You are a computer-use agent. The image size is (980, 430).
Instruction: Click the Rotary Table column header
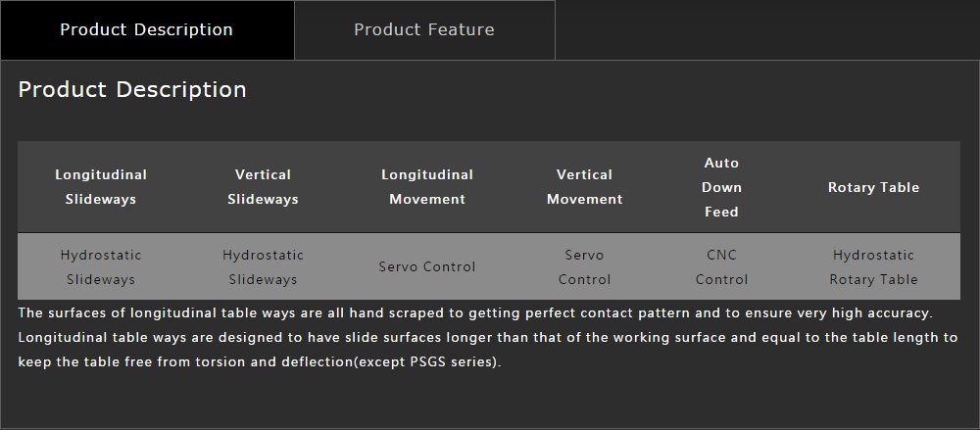coord(873,187)
